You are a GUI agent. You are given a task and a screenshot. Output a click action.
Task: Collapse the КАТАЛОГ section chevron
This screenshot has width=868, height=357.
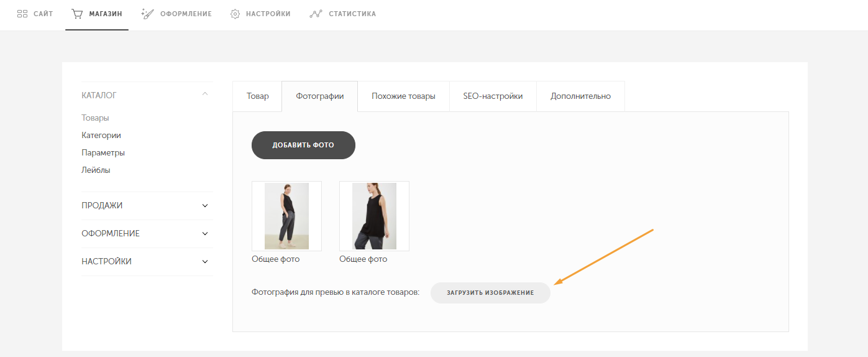205,95
